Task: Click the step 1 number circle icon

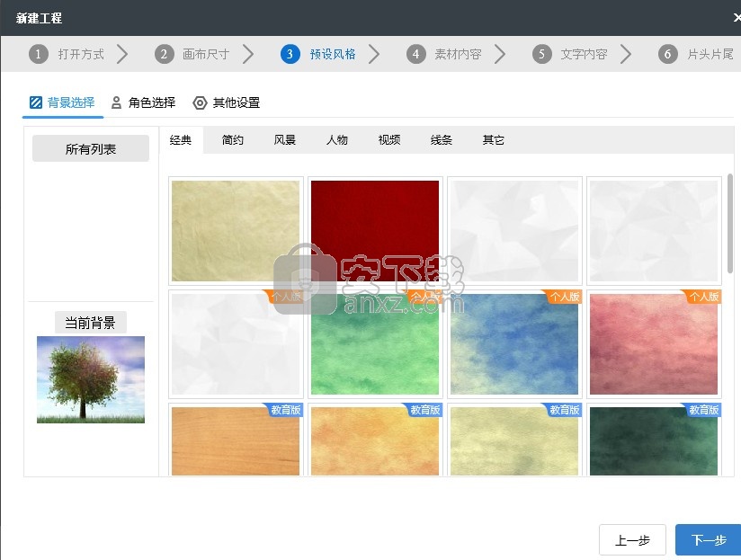Action: (39, 54)
